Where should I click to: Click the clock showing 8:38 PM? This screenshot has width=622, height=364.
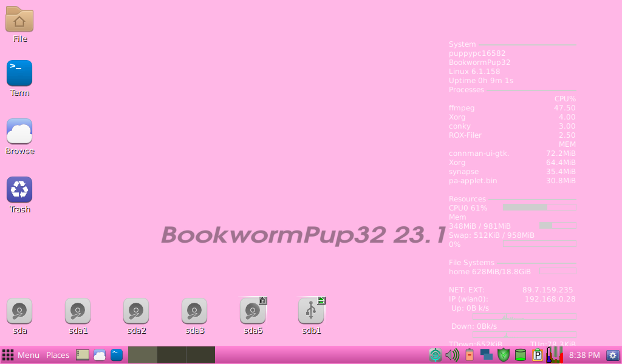pyautogui.click(x=584, y=355)
